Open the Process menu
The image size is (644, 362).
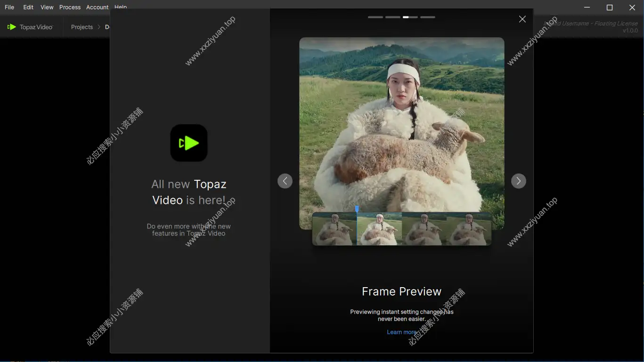pos(70,7)
